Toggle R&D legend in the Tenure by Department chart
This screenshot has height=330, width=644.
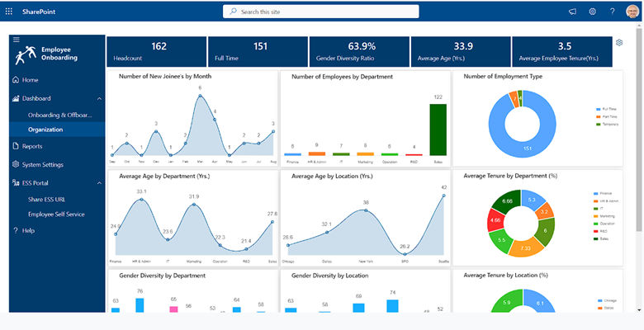click(x=601, y=231)
